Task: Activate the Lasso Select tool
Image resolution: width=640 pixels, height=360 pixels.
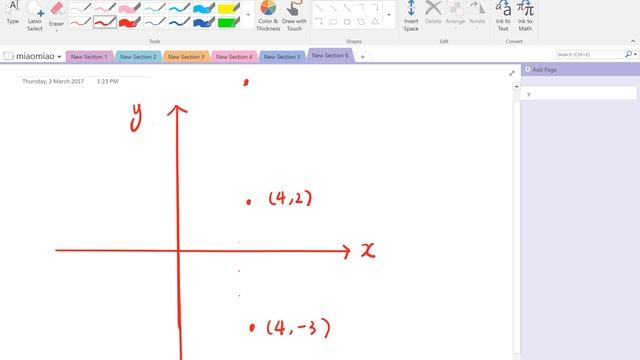Action: (x=35, y=16)
